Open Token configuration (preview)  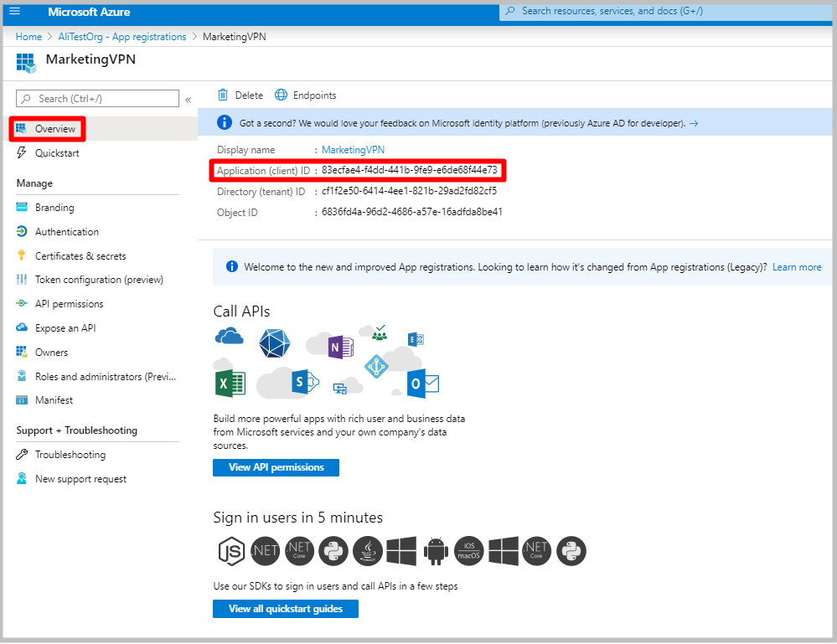coord(100,280)
